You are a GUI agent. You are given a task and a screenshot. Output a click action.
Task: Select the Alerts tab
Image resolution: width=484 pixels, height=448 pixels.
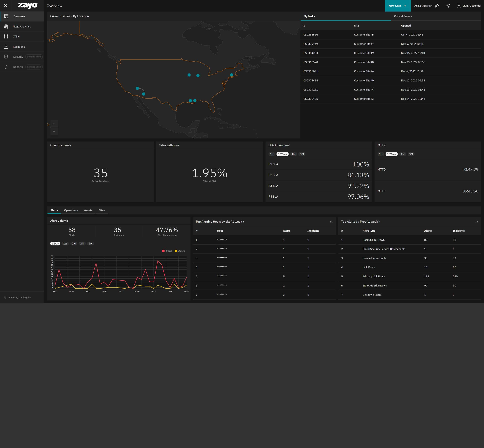(54, 210)
